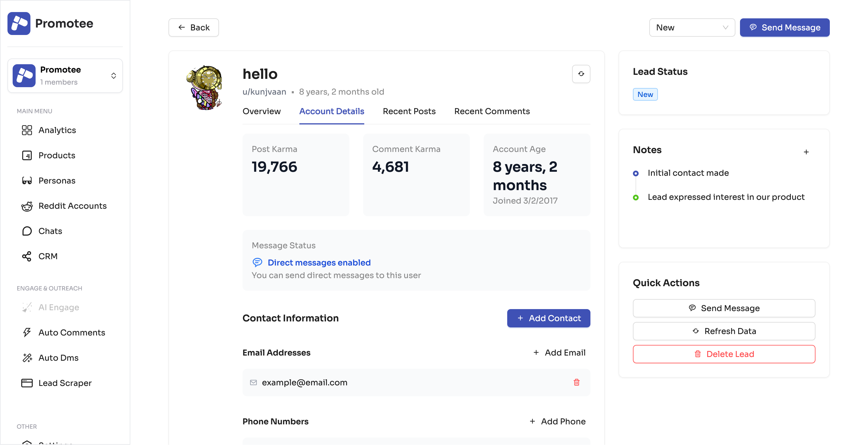Click the example@email.com address

[305, 383]
